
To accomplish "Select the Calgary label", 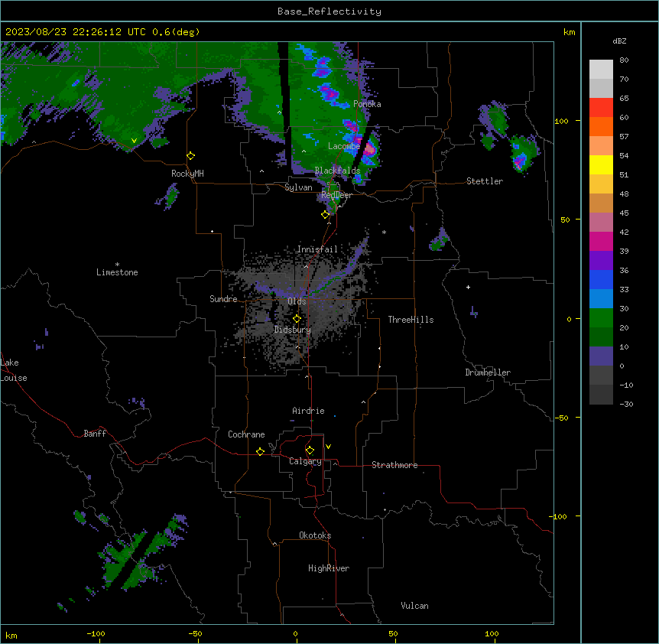I will (305, 461).
